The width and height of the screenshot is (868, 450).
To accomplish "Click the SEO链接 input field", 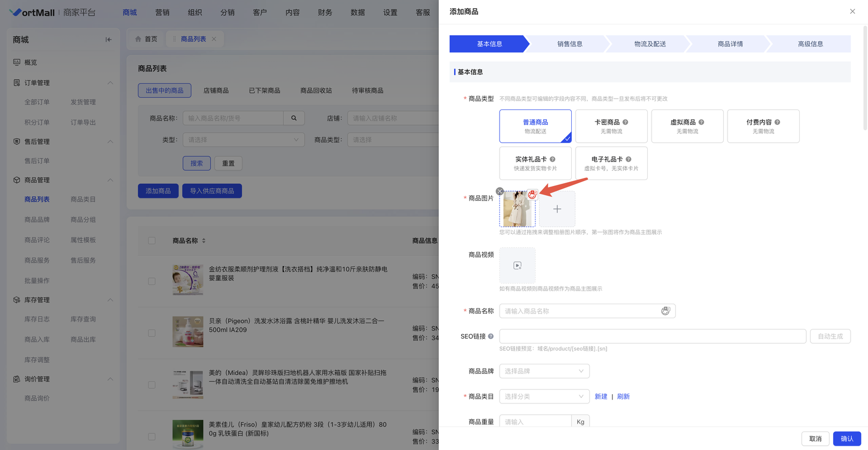I will [x=652, y=336].
